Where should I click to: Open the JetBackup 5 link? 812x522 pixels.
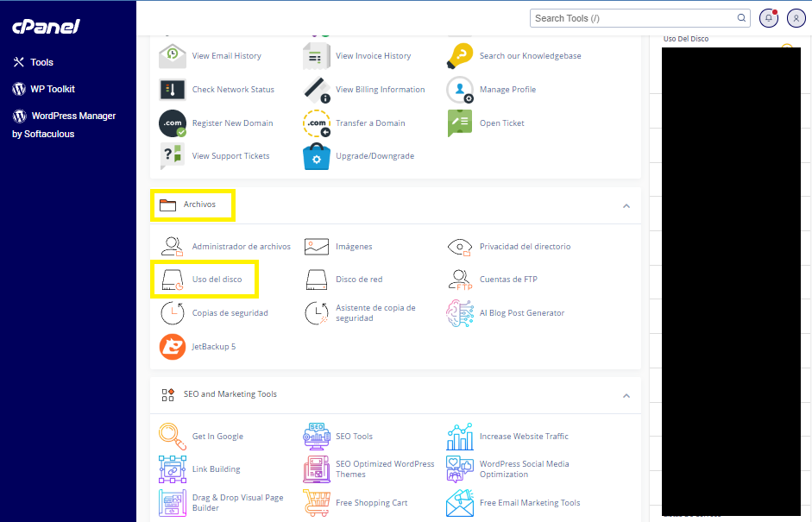(214, 347)
